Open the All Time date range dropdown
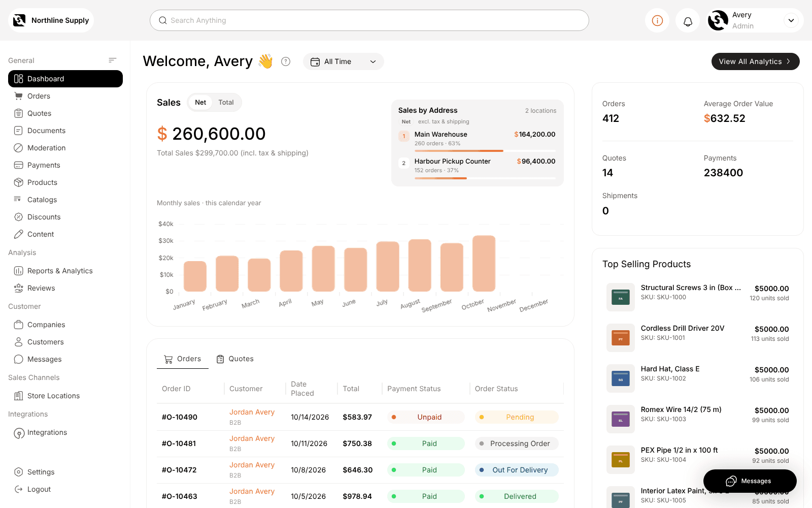Screen dimensions: 812x508 (x=344, y=61)
